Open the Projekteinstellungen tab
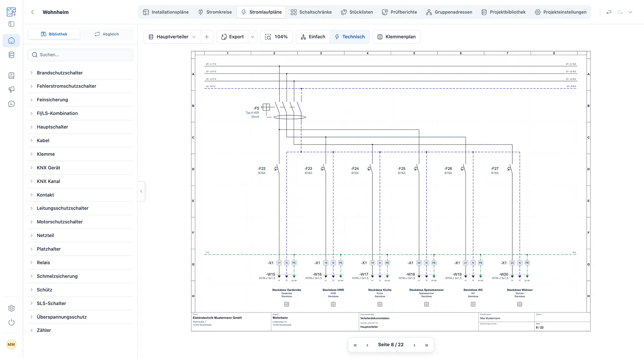 [561, 12]
